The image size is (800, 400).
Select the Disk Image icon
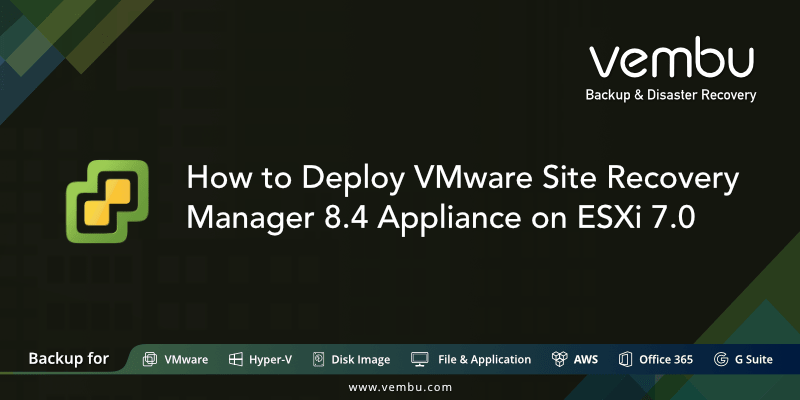tap(319, 359)
